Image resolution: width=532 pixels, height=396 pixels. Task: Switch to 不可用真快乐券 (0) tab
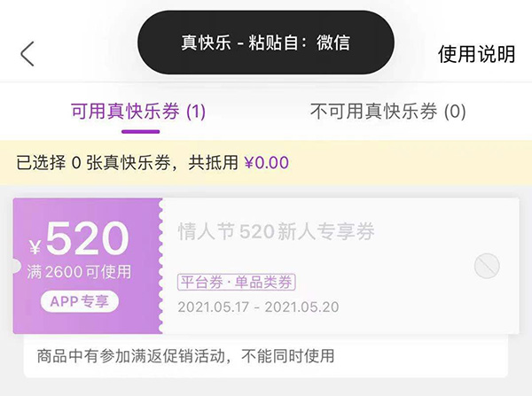tap(388, 112)
